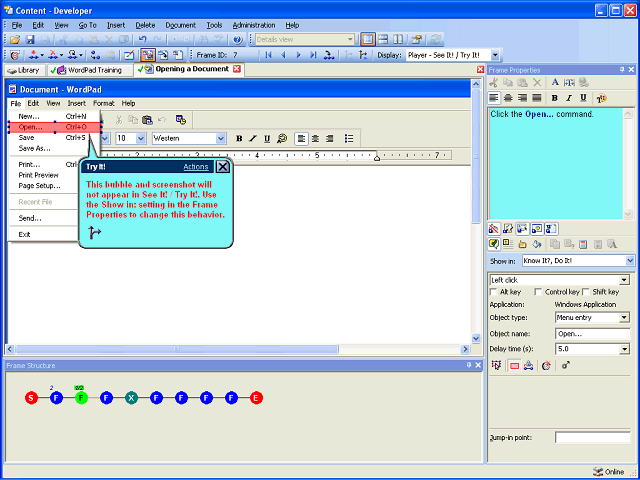Click the Font 'A' icon in Frame Properties
640x480 pixels.
[555, 82]
